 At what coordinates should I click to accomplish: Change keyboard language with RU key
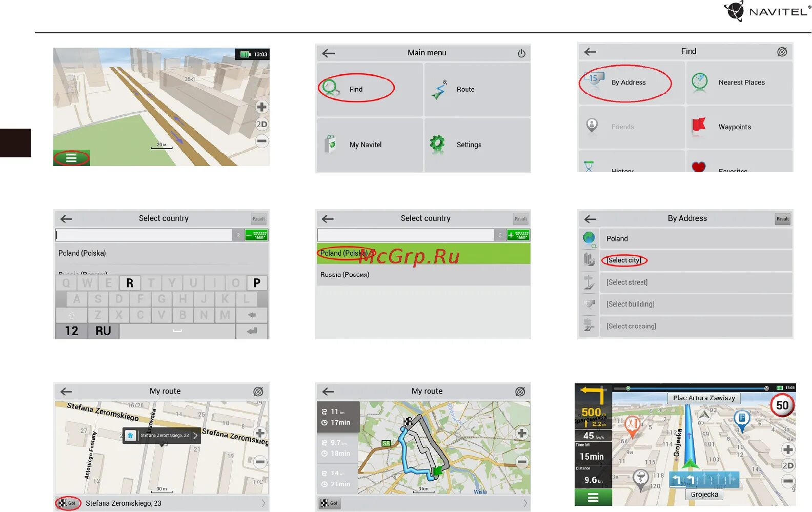pos(103,331)
